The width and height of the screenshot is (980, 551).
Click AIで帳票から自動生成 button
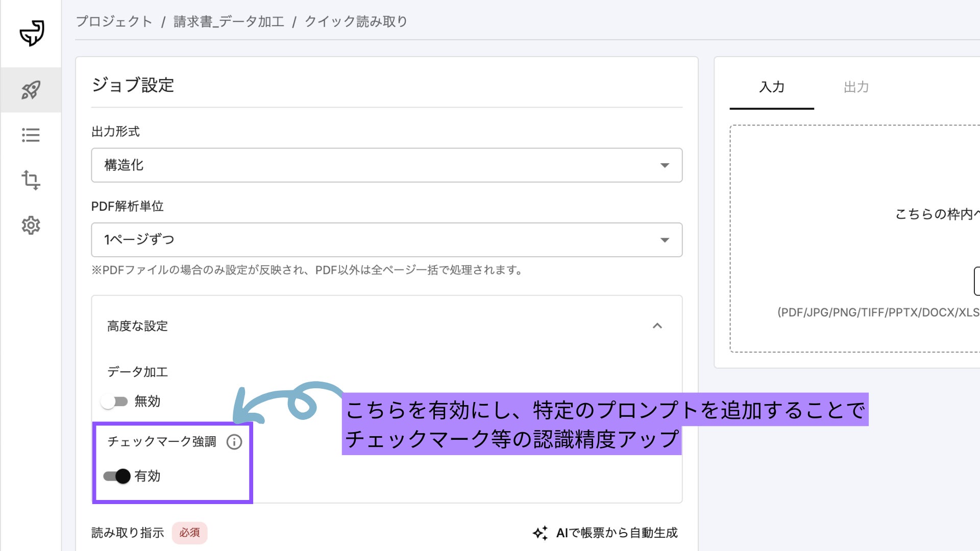click(616, 533)
